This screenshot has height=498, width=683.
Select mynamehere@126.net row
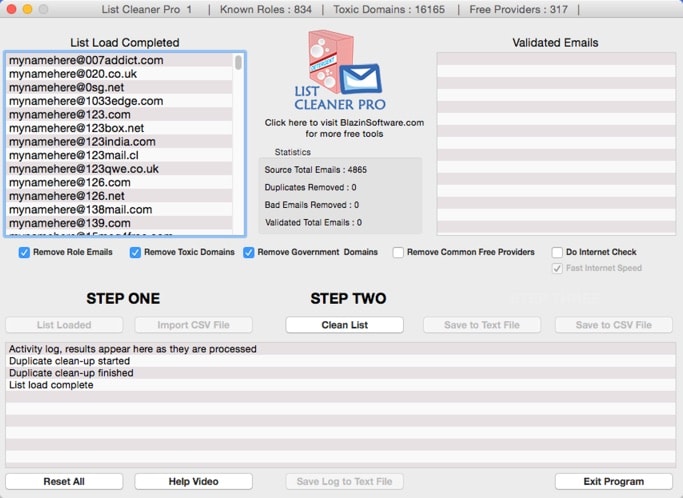pos(120,196)
